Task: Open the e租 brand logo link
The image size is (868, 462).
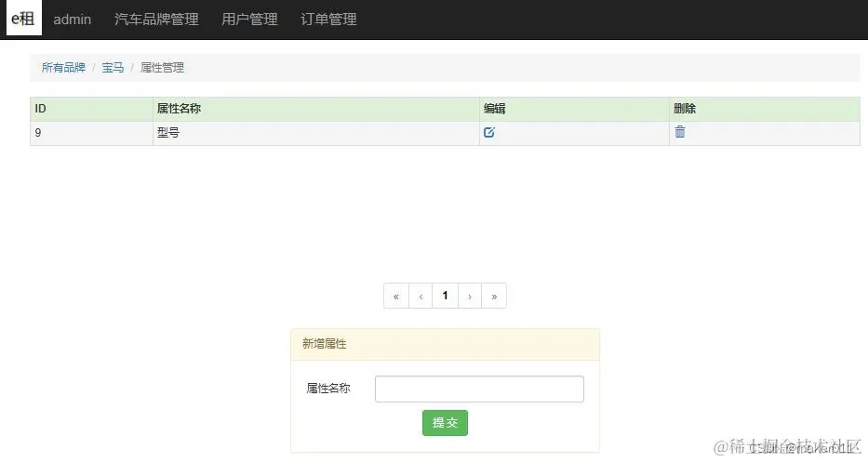Action: (24, 19)
